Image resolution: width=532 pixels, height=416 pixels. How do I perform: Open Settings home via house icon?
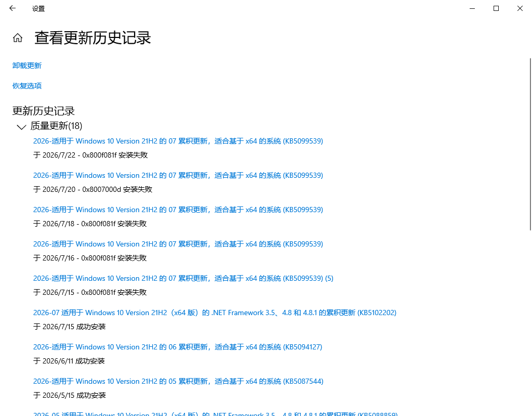[18, 37]
